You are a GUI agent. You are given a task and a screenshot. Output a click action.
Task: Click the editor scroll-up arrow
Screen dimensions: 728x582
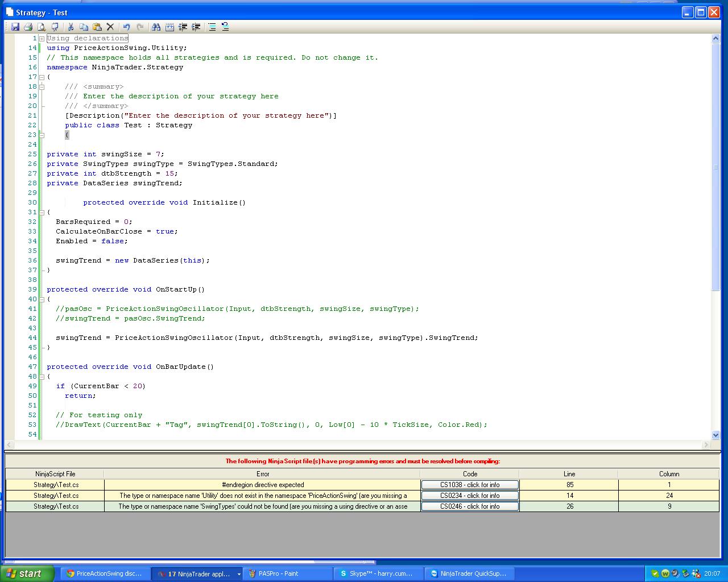coord(715,39)
